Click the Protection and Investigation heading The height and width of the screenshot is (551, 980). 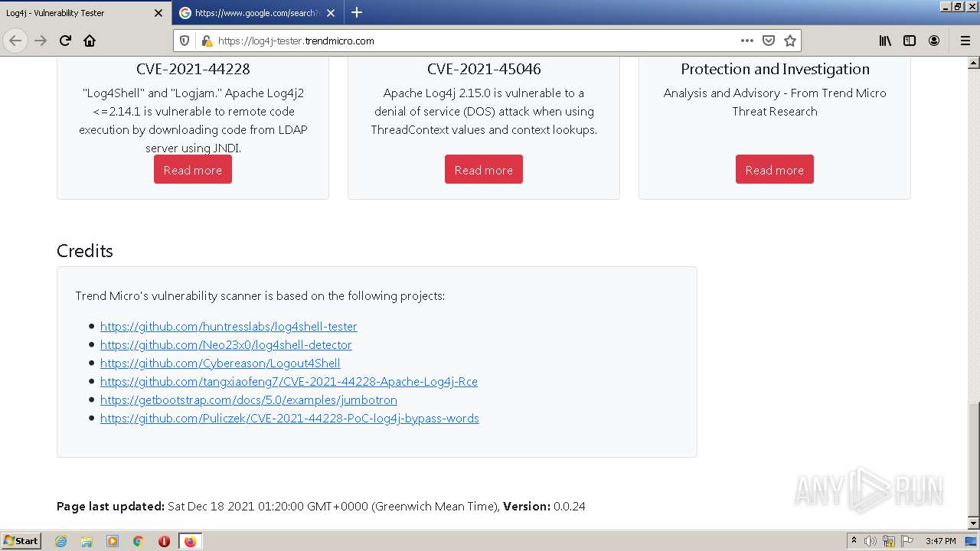775,69
